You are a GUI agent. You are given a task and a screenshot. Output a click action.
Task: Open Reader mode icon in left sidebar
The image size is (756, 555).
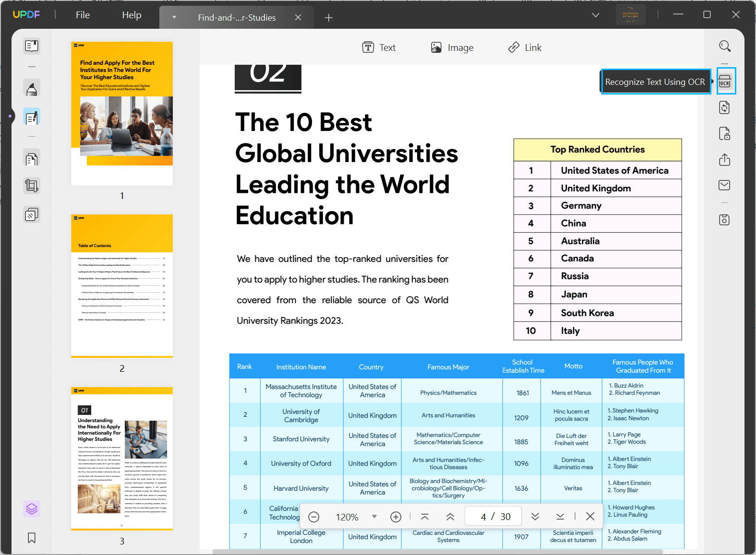[32, 46]
